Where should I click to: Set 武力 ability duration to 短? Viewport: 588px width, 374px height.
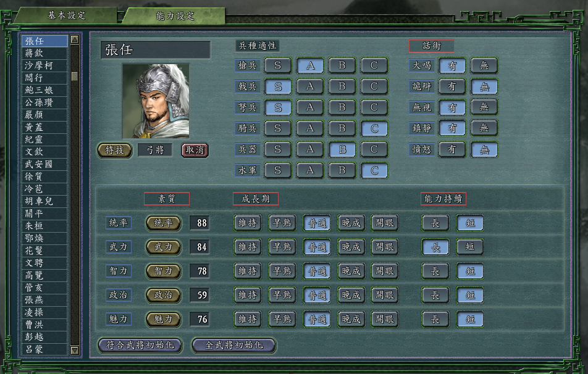(470, 247)
